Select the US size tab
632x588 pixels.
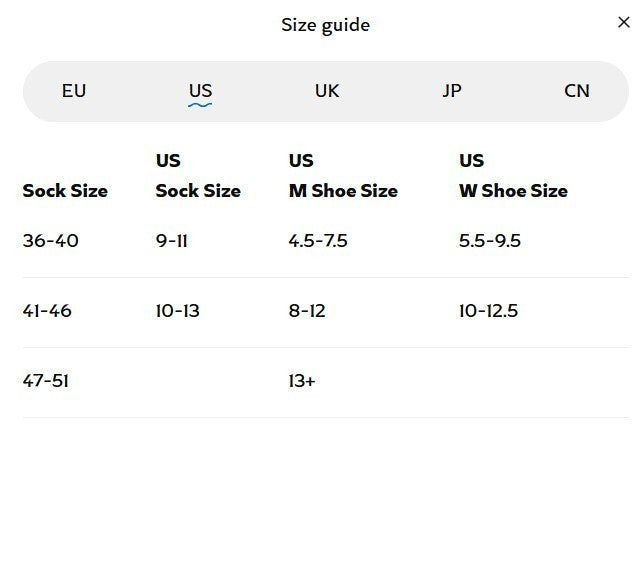[x=200, y=91]
